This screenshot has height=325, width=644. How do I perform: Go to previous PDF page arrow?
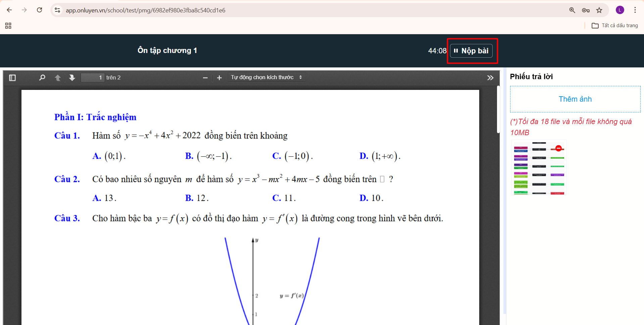point(58,78)
